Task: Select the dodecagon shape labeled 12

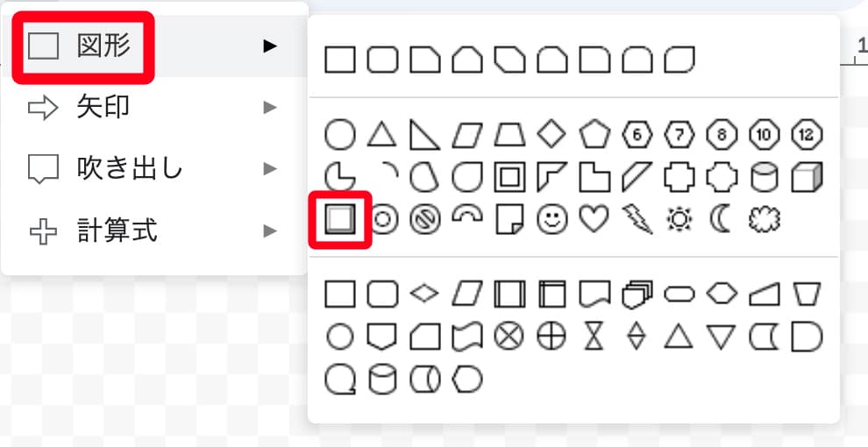Action: tap(806, 134)
